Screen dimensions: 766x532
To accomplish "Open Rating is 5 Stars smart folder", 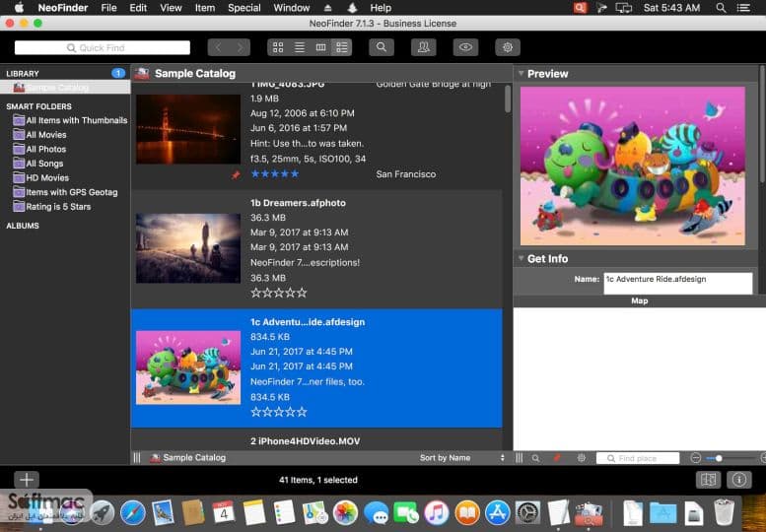I will [x=52, y=207].
